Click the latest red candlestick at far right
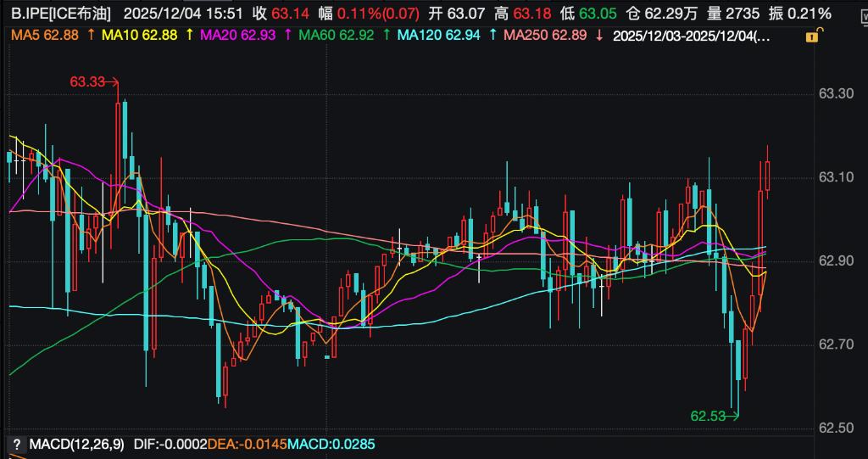Viewport: 868px width, 459px height. 767,175
